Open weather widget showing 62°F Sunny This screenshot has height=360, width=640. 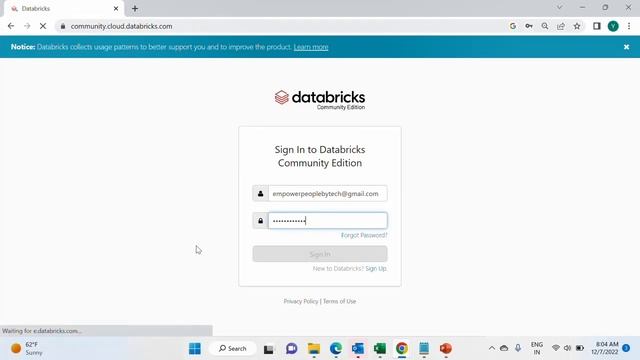27,349
